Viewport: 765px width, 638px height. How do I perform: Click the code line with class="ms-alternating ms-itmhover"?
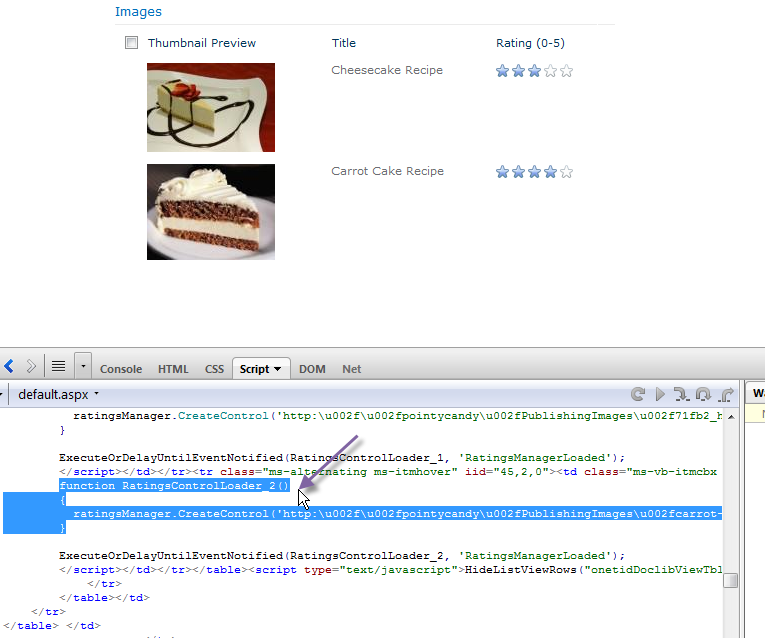click(x=388, y=472)
